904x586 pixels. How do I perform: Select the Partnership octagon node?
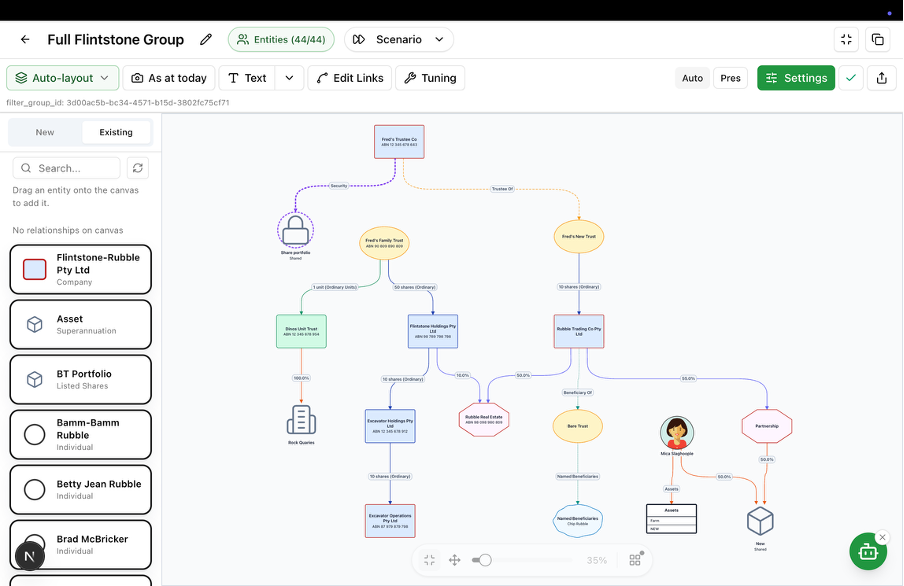(767, 426)
